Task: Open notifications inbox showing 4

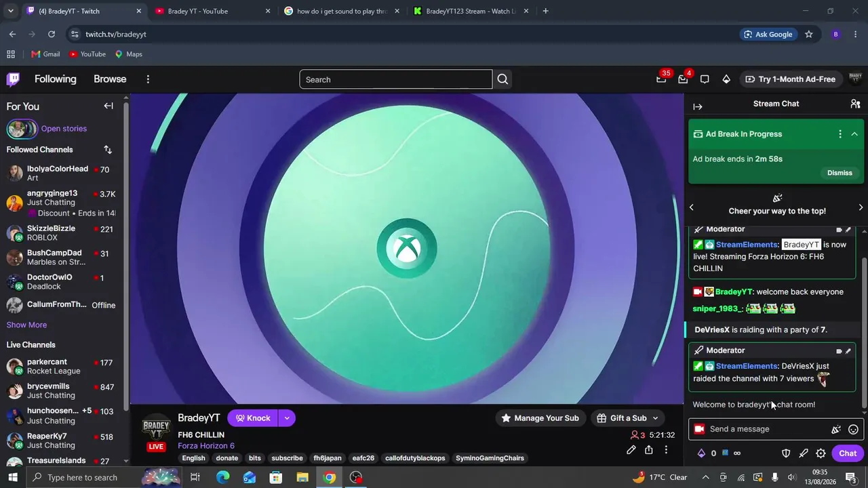Action: (x=683, y=79)
